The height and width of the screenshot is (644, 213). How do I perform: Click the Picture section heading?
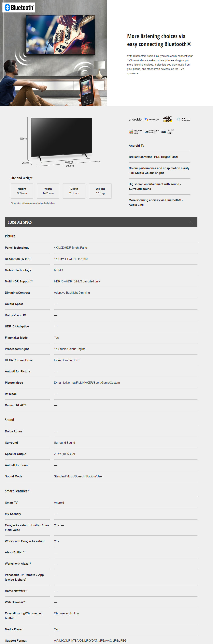pyautogui.click(x=10, y=236)
